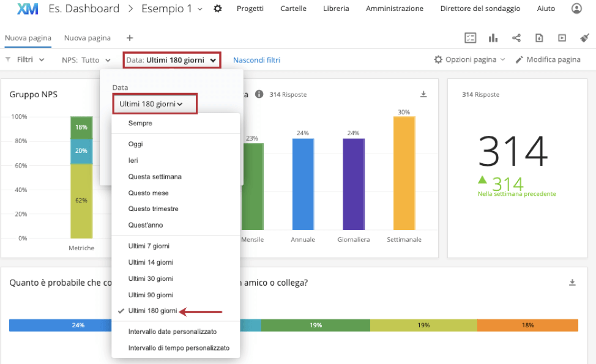The height and width of the screenshot is (364, 596).
Task: Click the share dashboard icon
Action: (516, 38)
